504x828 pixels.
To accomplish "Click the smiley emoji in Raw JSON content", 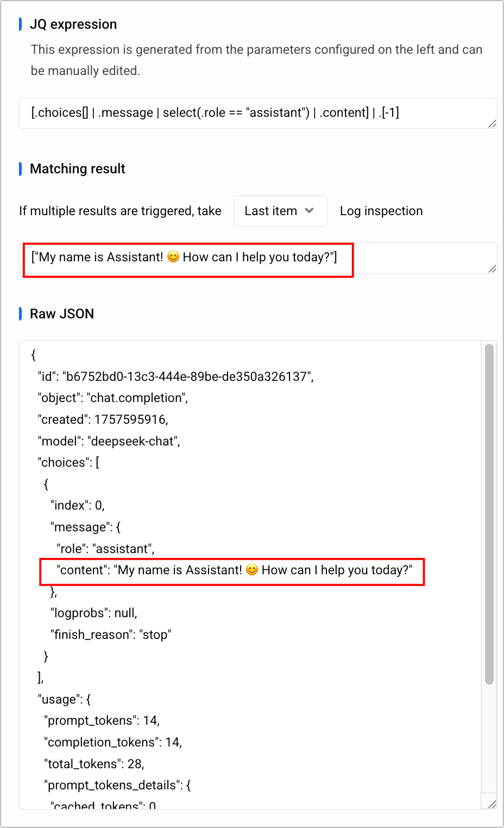I will (x=252, y=570).
